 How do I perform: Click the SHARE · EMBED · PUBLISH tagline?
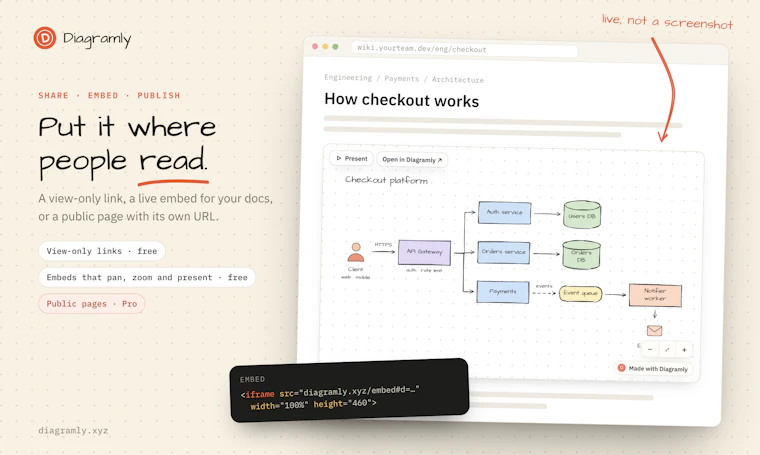pyautogui.click(x=109, y=95)
